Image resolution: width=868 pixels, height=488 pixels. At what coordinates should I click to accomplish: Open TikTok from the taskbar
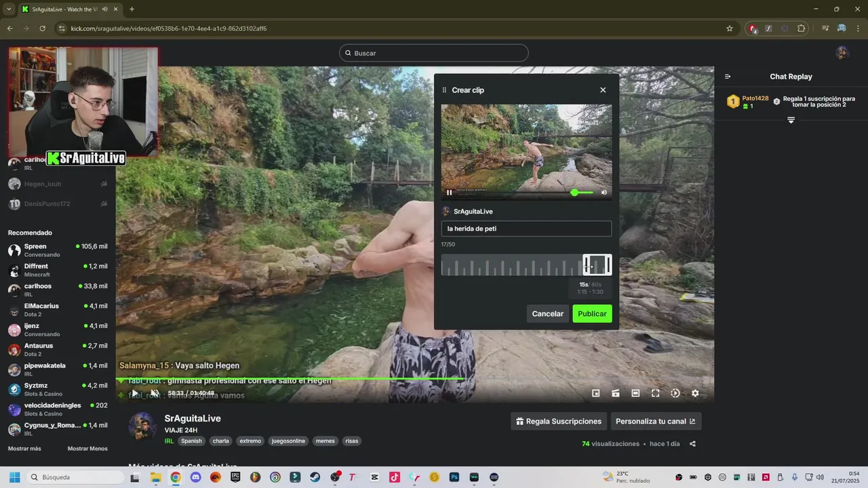pos(394,477)
